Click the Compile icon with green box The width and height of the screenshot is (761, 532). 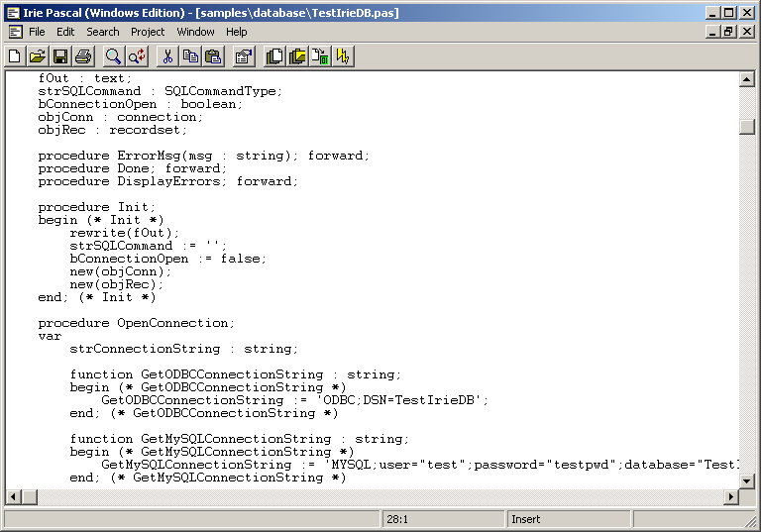320,56
